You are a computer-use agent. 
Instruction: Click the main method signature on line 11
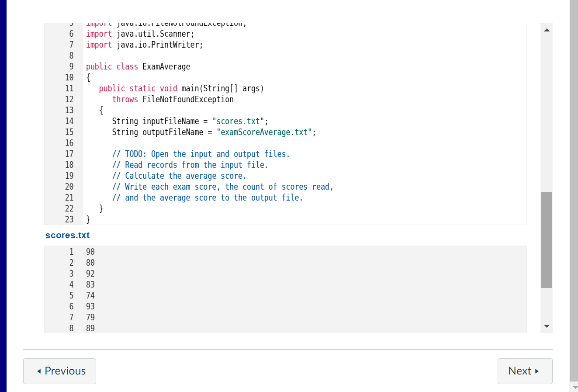181,88
